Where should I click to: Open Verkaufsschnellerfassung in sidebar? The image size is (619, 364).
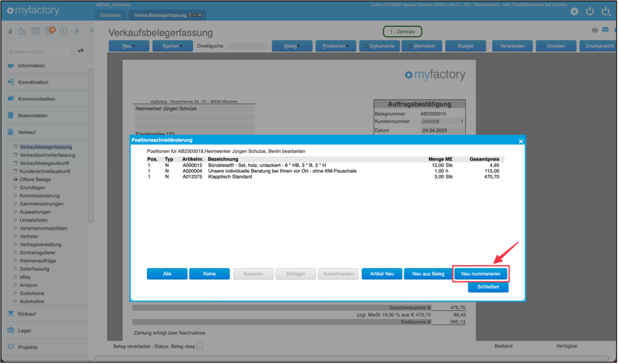click(47, 155)
